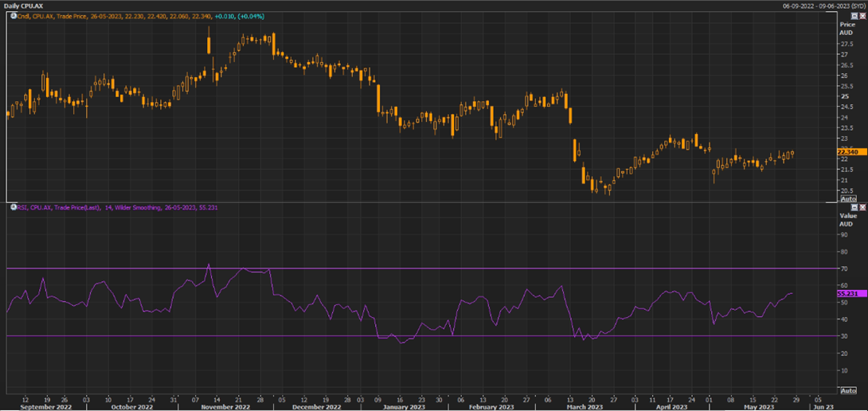Click the clock icon beside the RSI legend

coord(13,207)
